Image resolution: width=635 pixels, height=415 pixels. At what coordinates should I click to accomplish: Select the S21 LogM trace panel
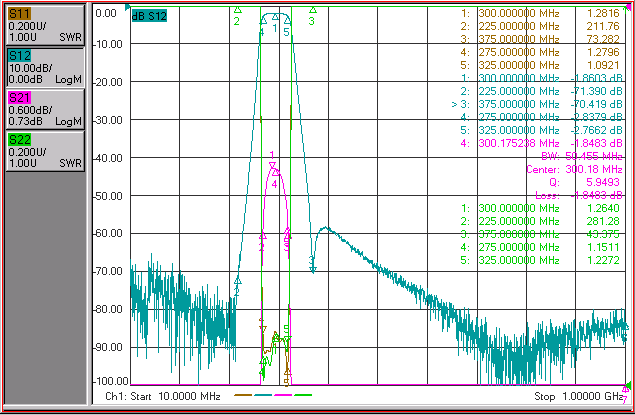45,109
